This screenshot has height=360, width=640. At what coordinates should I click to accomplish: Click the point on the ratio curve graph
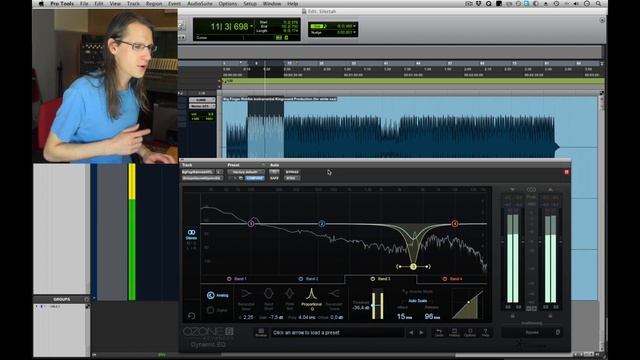point(469,302)
